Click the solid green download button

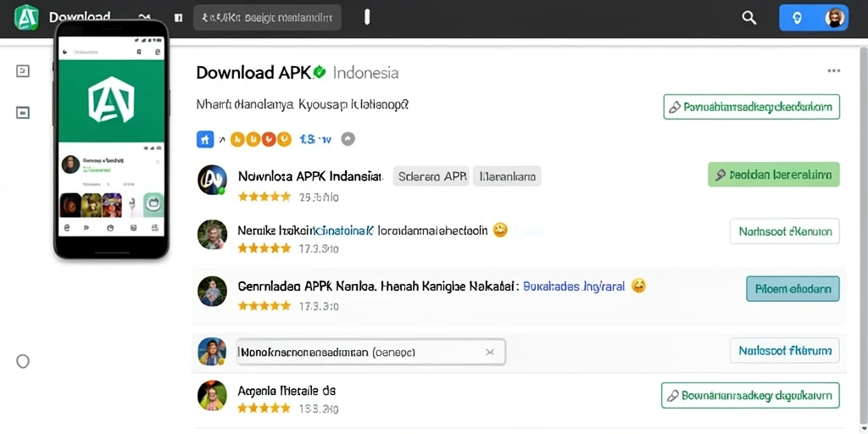(x=773, y=175)
